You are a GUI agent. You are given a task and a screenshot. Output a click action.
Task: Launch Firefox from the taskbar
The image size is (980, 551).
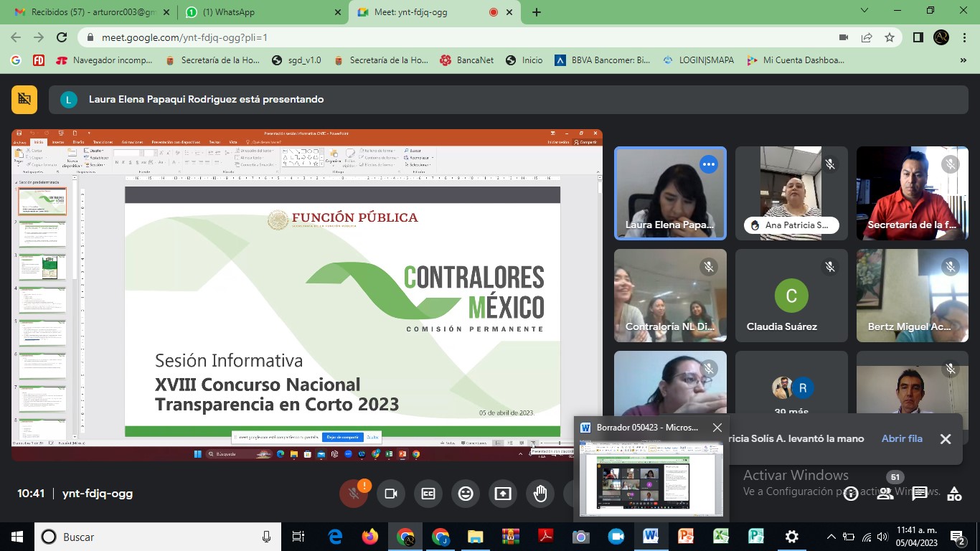(370, 537)
